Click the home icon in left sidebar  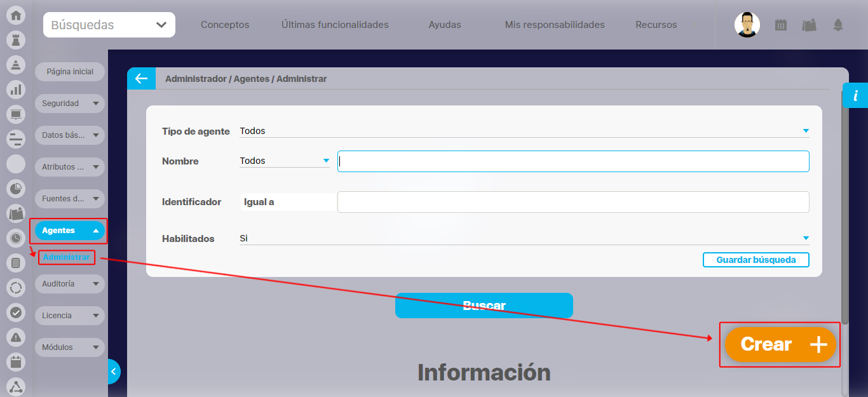16,15
